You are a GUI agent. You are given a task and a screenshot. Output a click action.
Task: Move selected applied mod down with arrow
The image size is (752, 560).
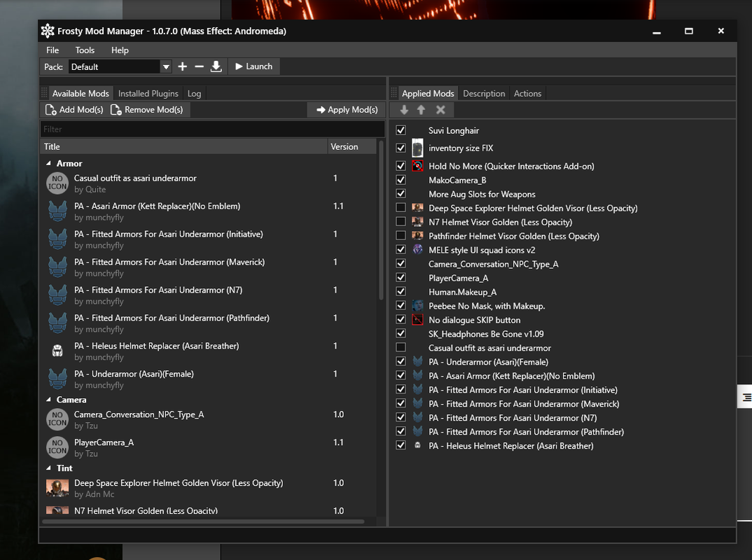click(404, 110)
